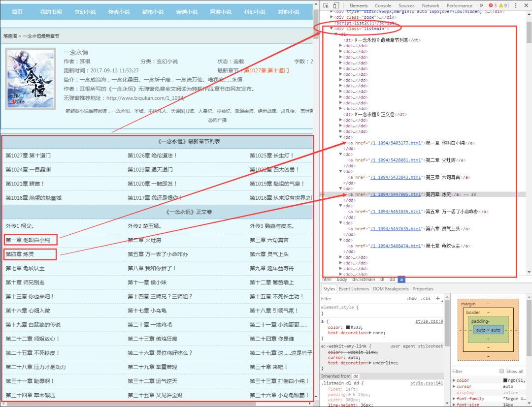532x407 pixels.
Task: Toggle the .cls class editor
Action: 426,299
